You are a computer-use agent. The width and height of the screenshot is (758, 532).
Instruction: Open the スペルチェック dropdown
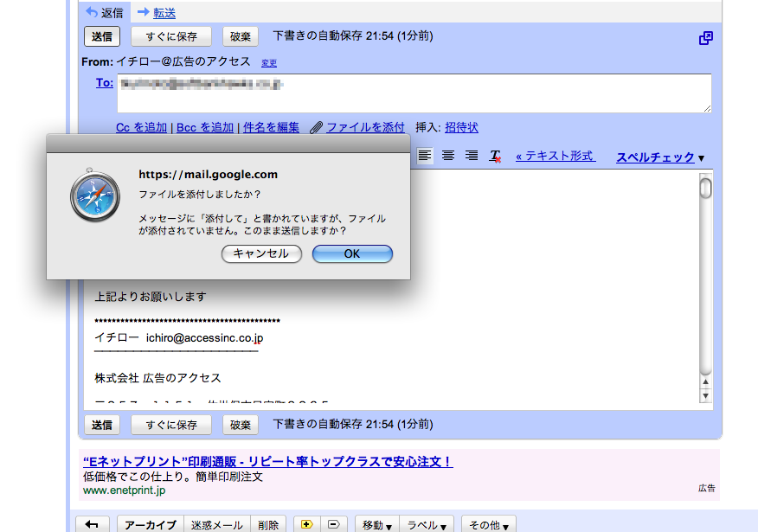660,157
